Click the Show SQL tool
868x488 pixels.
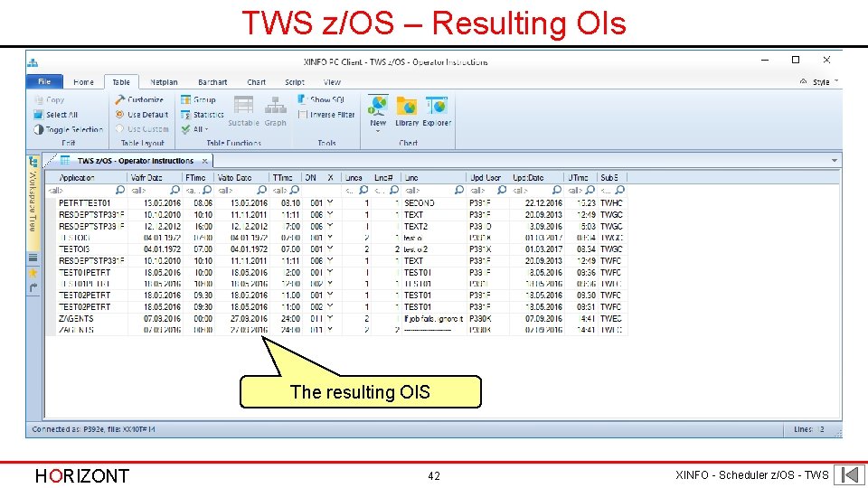point(321,99)
